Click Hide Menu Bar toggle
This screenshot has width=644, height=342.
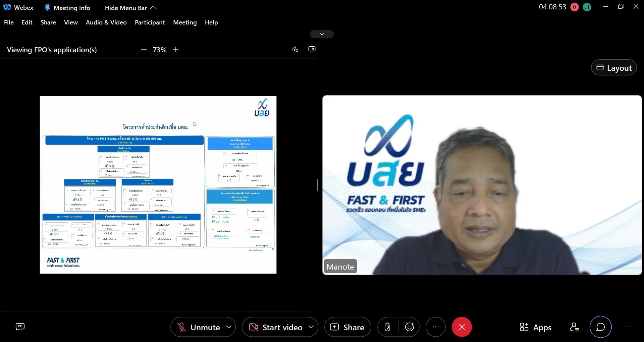130,8
